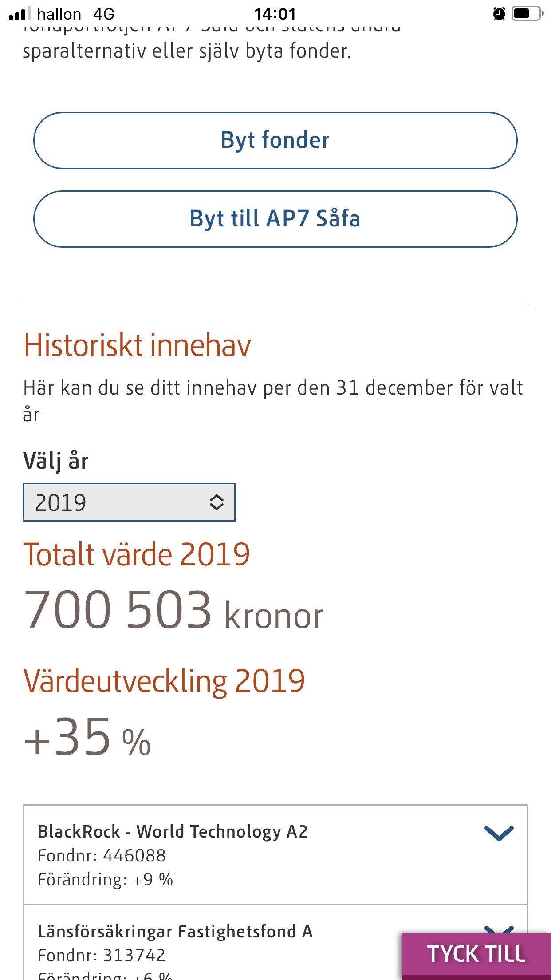551x980 pixels.
Task: Click the year selector up-down arrows
Action: (216, 502)
